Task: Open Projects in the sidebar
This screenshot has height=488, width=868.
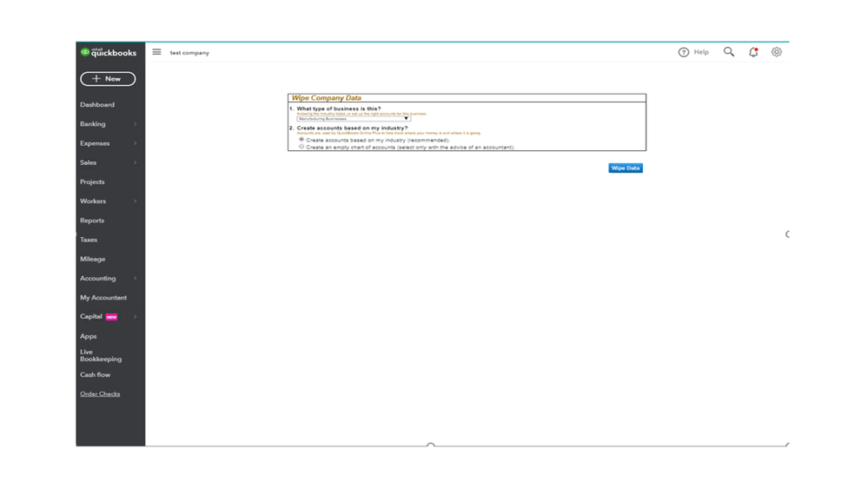Action: (x=92, y=182)
